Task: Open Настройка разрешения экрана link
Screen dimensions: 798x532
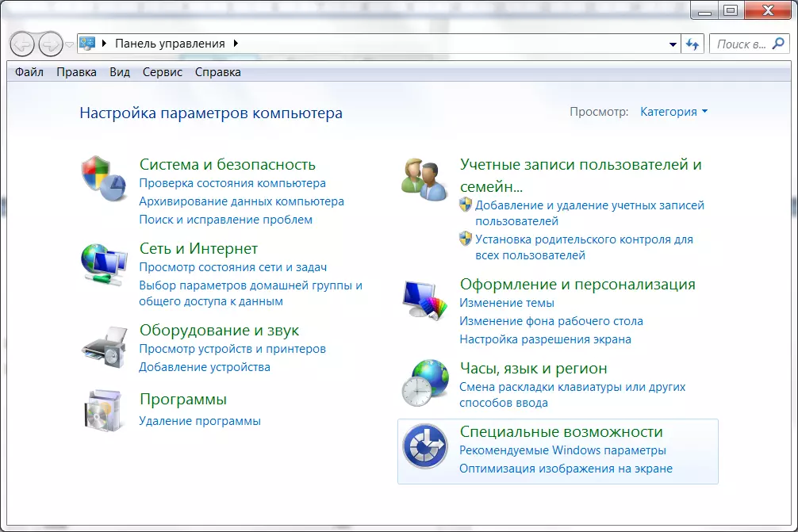Action: point(545,339)
